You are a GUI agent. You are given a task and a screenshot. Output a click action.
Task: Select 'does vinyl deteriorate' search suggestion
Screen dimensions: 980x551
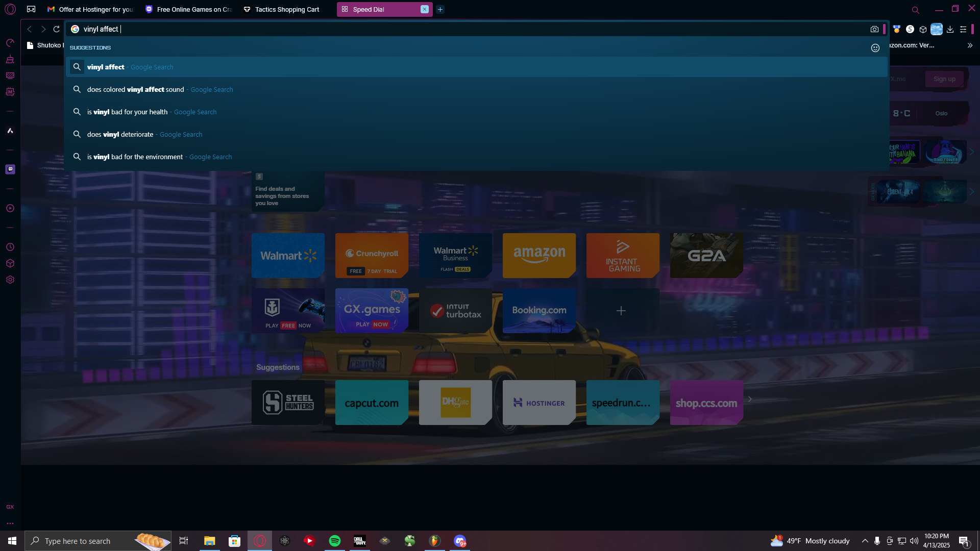120,135
